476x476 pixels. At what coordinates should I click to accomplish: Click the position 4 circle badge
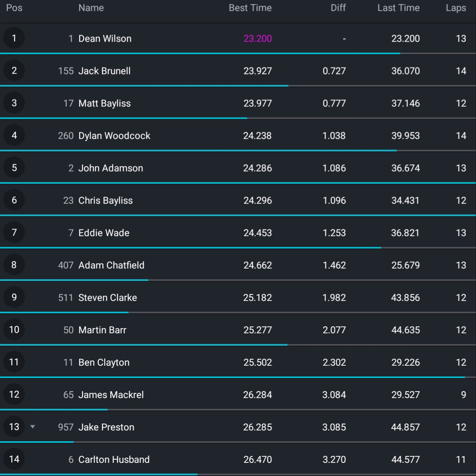pyautogui.click(x=14, y=135)
